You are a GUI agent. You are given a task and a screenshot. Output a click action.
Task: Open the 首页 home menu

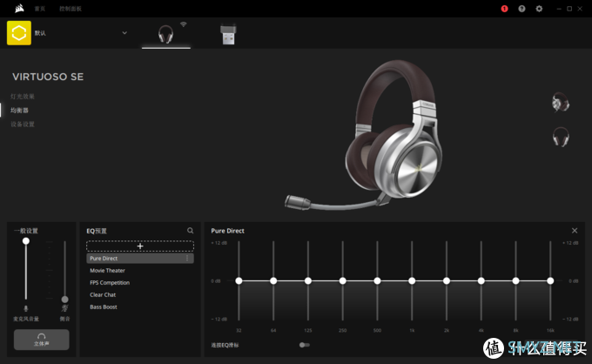40,9
